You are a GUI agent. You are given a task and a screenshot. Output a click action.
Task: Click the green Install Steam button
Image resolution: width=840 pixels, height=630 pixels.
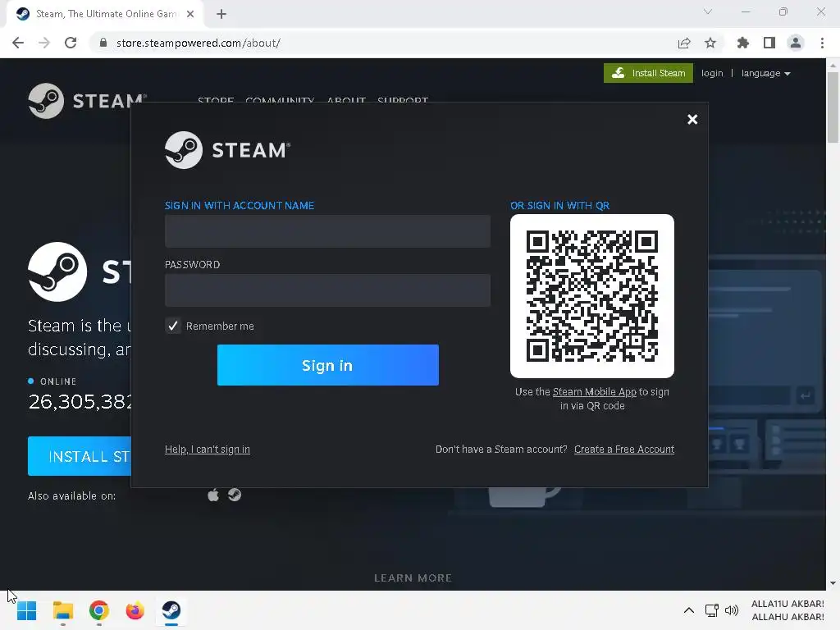648,73
